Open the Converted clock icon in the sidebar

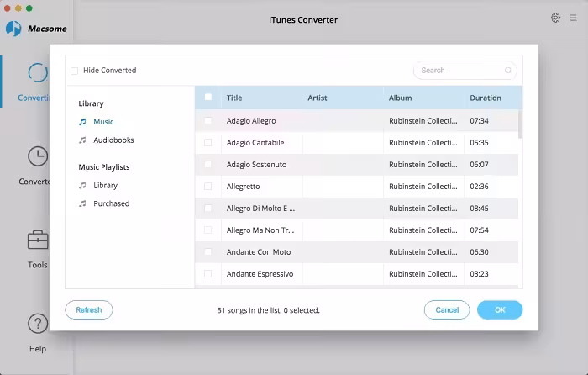click(x=38, y=156)
